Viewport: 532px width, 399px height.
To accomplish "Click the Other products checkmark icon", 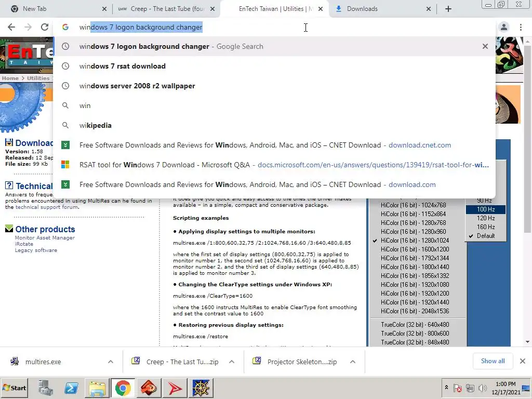I will pyautogui.click(x=9, y=229).
